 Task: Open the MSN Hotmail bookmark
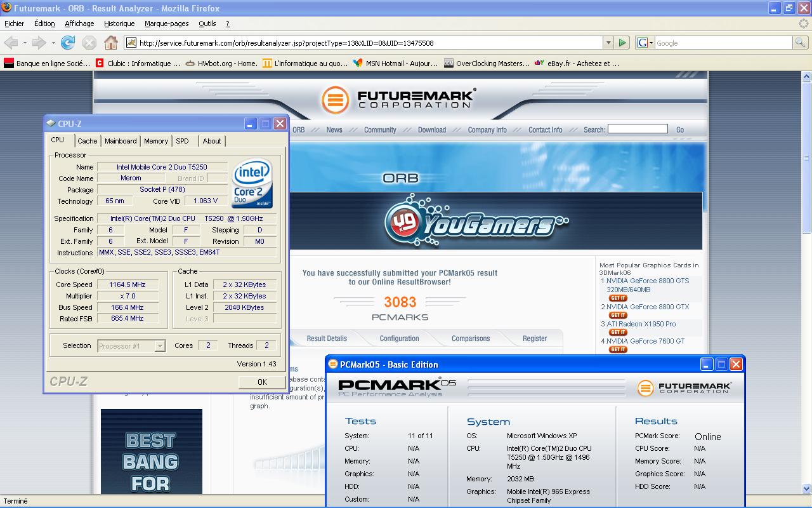coord(395,63)
